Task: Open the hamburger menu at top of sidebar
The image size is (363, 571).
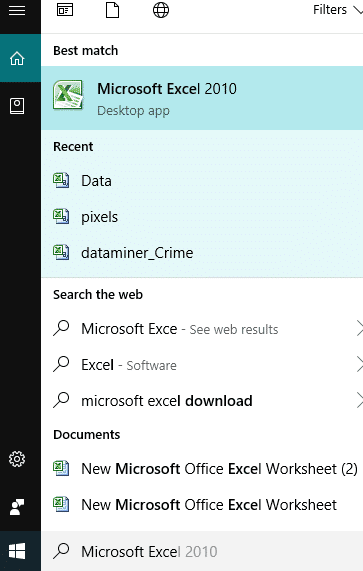Action: tap(17, 10)
